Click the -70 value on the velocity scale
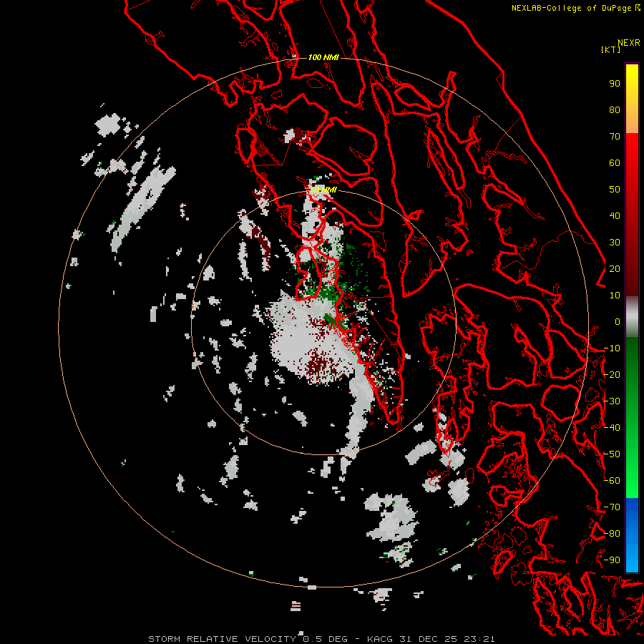The image size is (644, 644). 612,507
